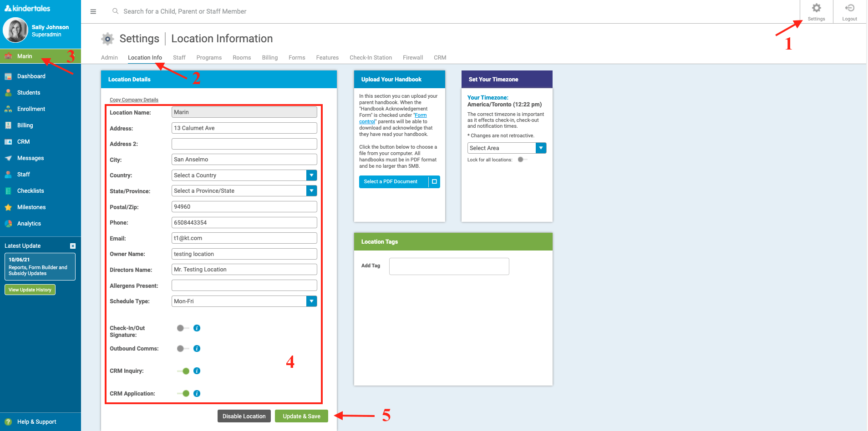Click the search magnifier icon
The height and width of the screenshot is (431, 868).
116,11
